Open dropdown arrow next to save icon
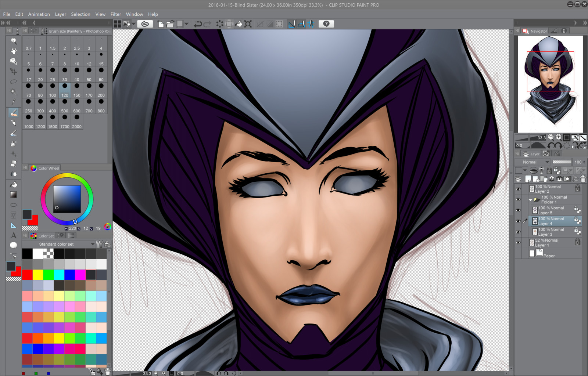588x376 pixels. pyautogui.click(x=187, y=24)
